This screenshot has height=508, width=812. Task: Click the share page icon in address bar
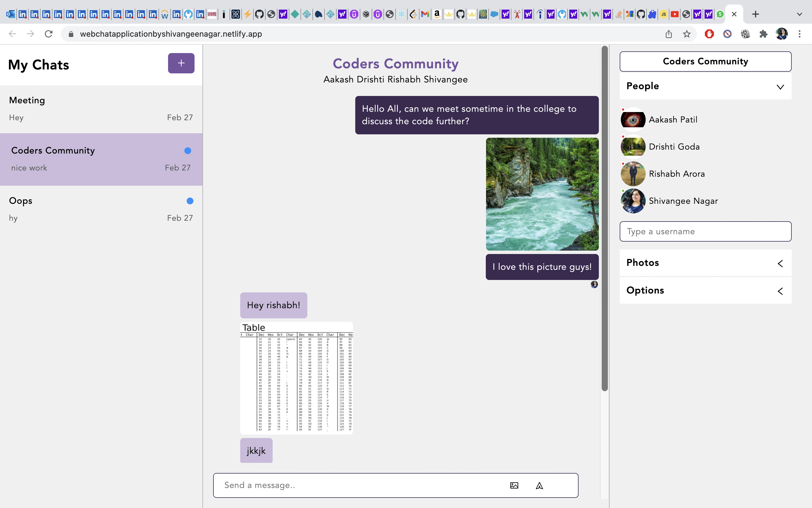[669, 34]
